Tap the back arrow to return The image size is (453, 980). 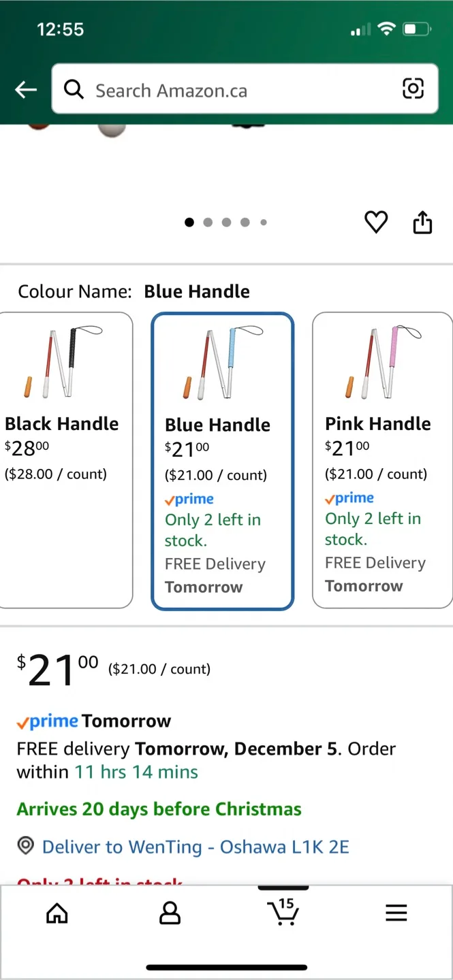(x=25, y=89)
